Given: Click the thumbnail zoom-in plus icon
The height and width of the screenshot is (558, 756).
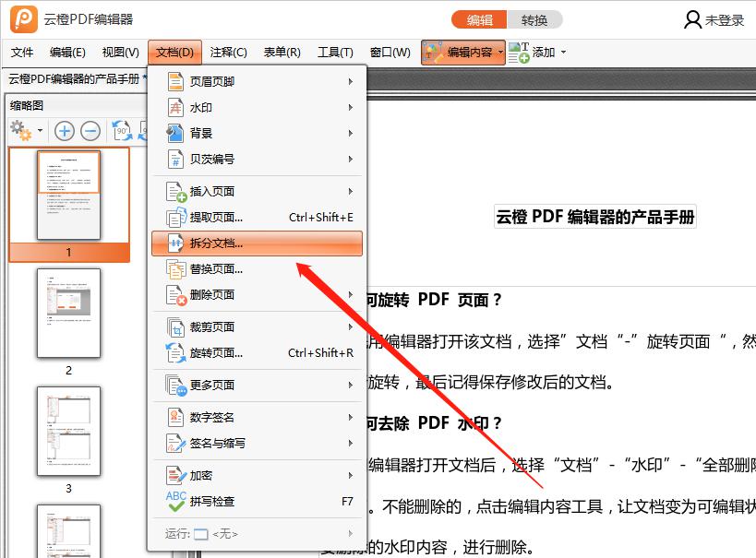Looking at the screenshot, I should pyautogui.click(x=64, y=131).
